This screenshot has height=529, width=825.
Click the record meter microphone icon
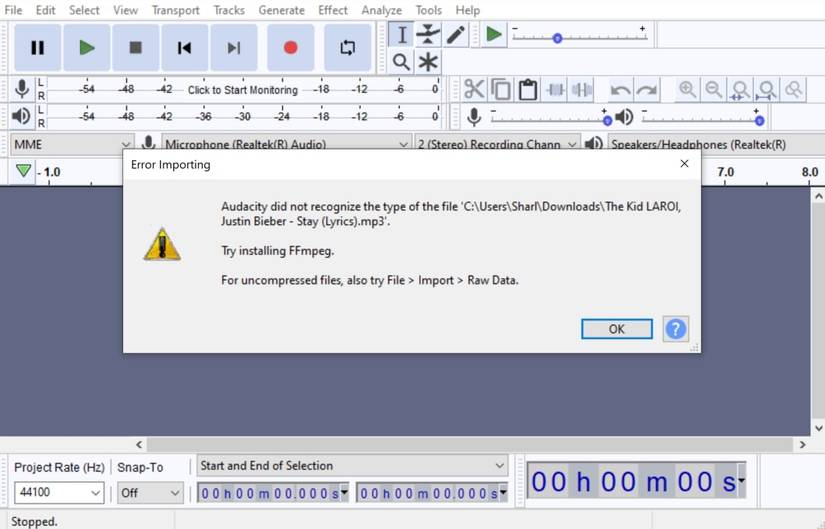pyautogui.click(x=22, y=89)
